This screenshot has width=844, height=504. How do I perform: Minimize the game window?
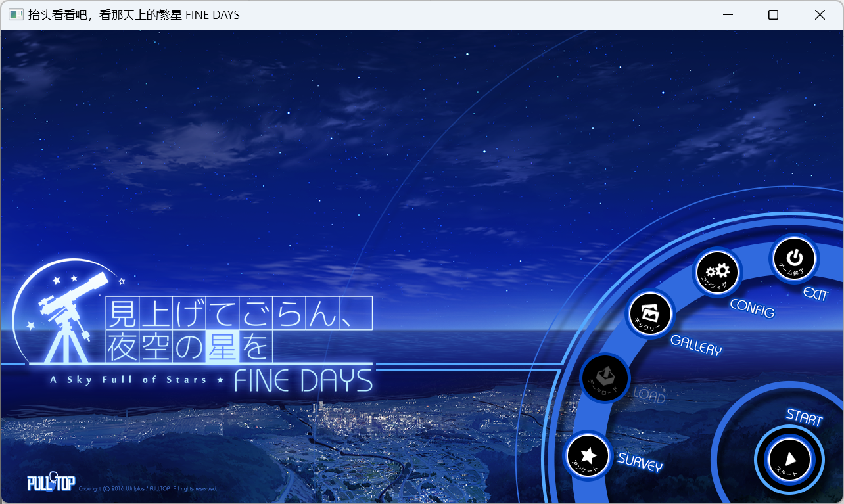point(728,14)
